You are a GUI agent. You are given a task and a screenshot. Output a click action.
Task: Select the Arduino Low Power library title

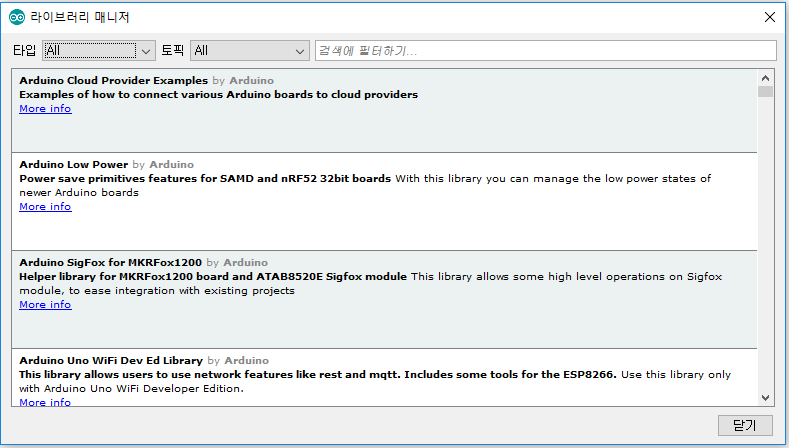[x=74, y=165]
